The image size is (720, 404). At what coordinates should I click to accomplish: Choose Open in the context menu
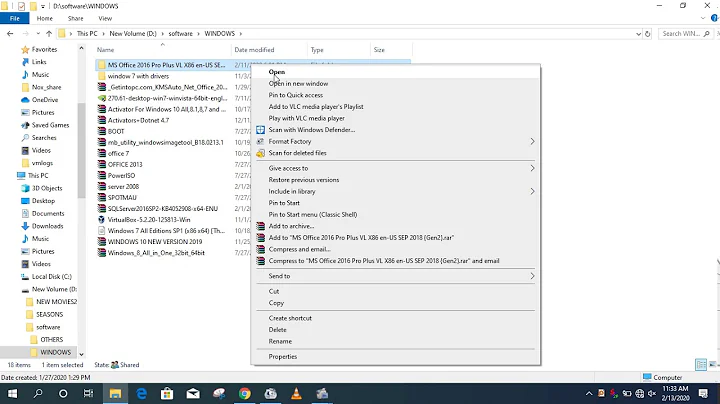tap(277, 72)
